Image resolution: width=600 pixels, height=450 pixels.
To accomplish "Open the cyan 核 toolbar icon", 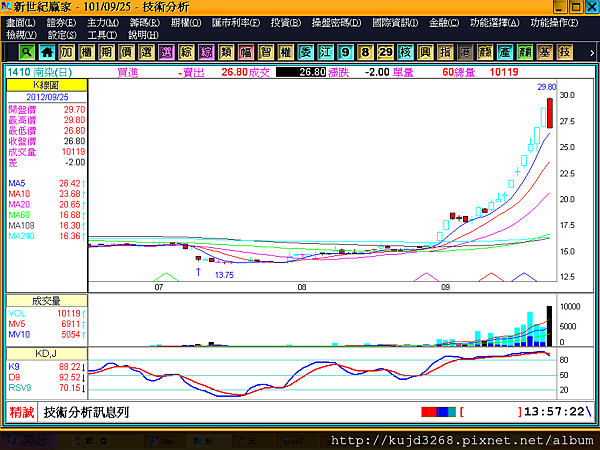I will tap(405, 52).
